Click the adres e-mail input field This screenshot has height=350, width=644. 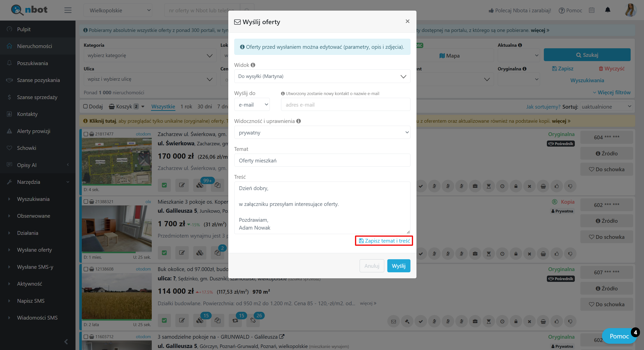[345, 105]
